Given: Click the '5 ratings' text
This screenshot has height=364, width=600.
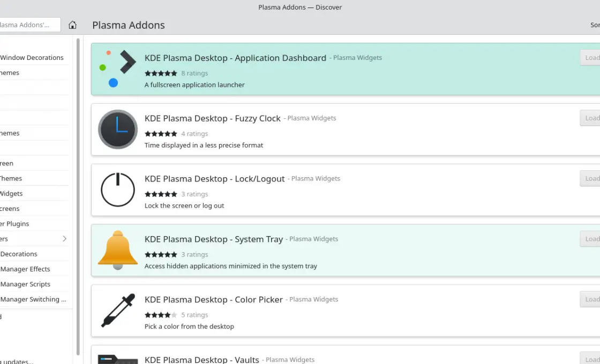Looking at the screenshot, I should [x=194, y=315].
